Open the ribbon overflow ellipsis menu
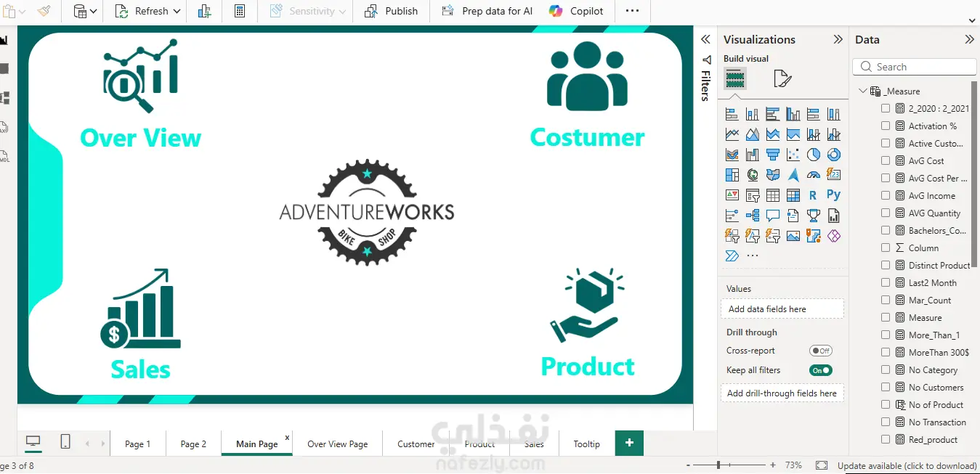980x474 pixels. (632, 11)
